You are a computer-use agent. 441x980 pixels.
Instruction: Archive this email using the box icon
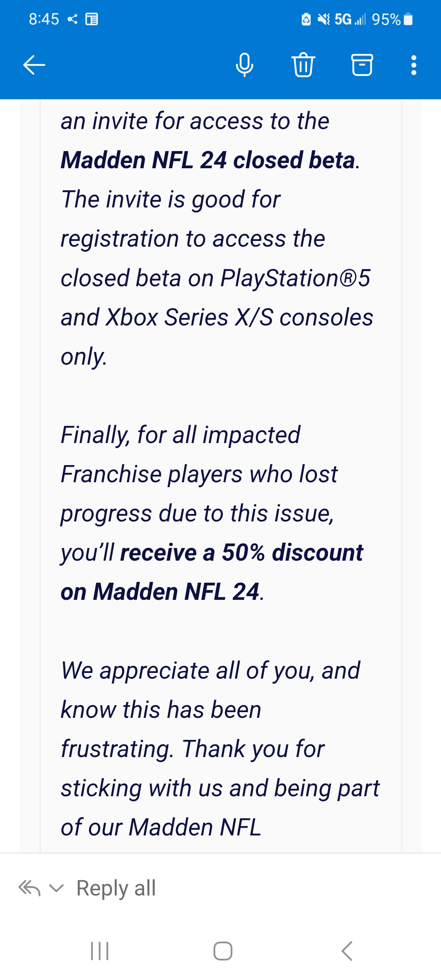tap(362, 65)
